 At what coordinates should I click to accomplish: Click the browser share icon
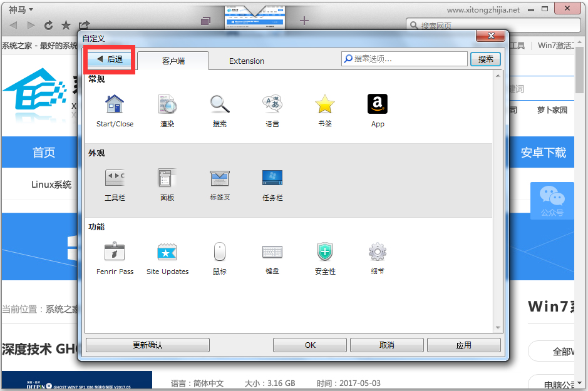[84, 25]
